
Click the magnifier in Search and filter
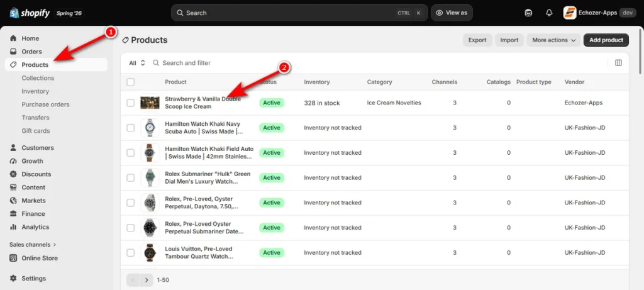[156, 63]
